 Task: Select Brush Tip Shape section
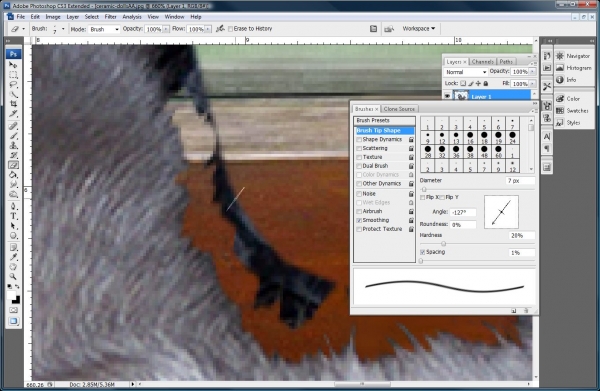(x=384, y=130)
